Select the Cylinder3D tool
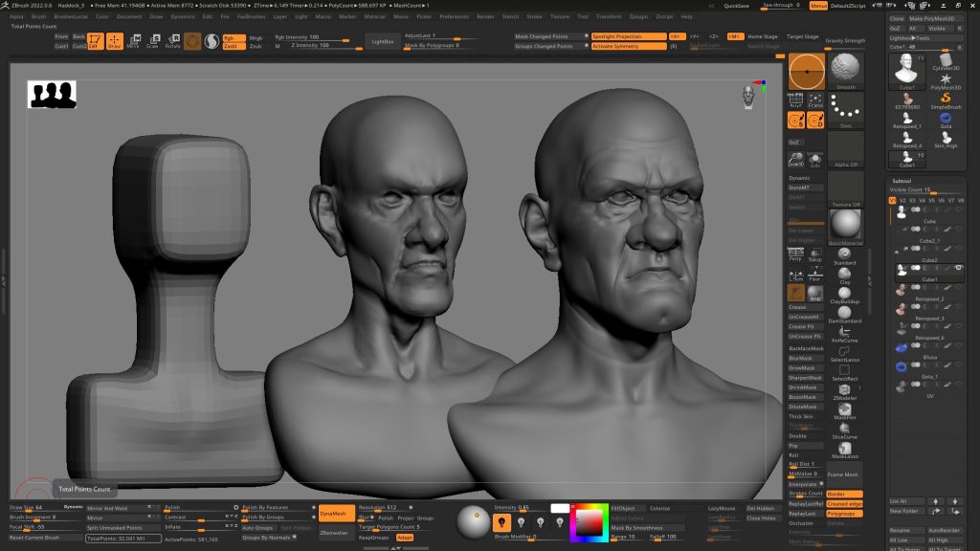 pyautogui.click(x=946, y=62)
